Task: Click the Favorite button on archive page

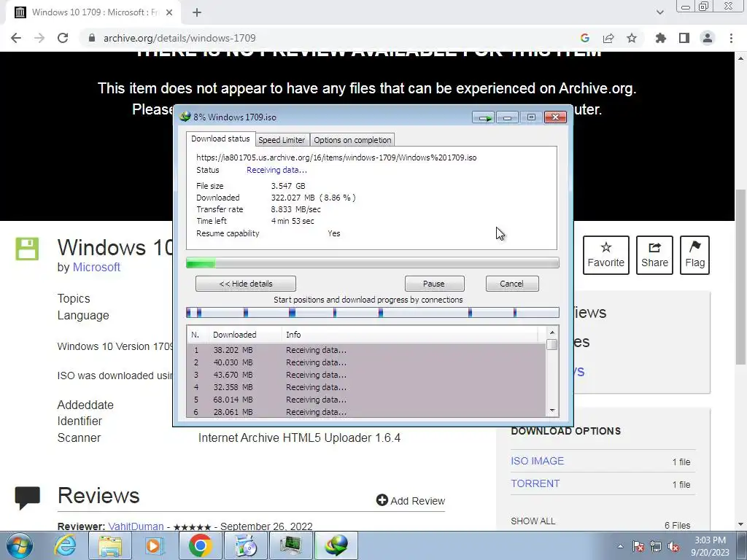Action: click(606, 255)
